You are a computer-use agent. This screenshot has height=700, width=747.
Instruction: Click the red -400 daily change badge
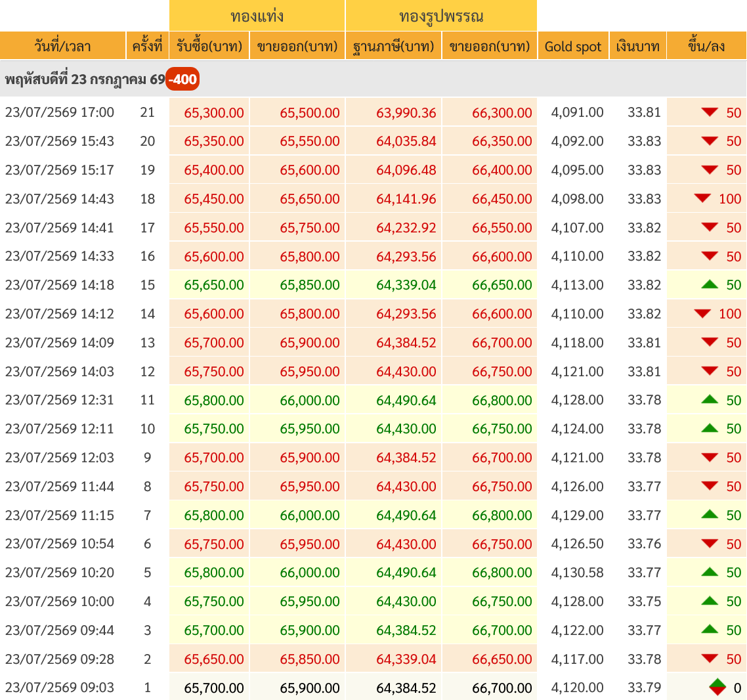[x=182, y=79]
